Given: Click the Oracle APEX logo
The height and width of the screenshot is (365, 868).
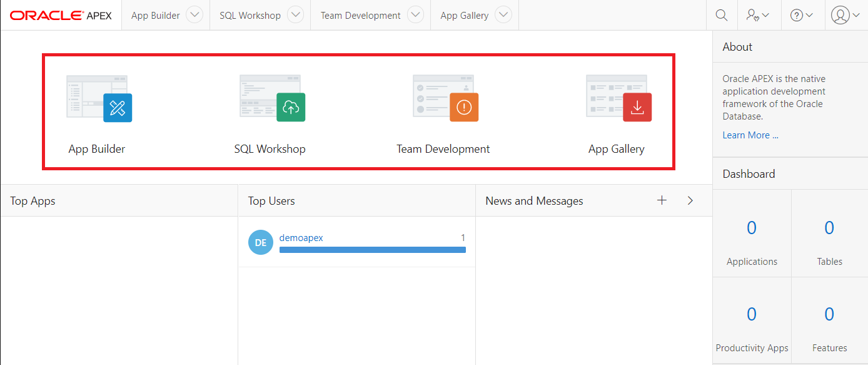Looking at the screenshot, I should tap(61, 15).
